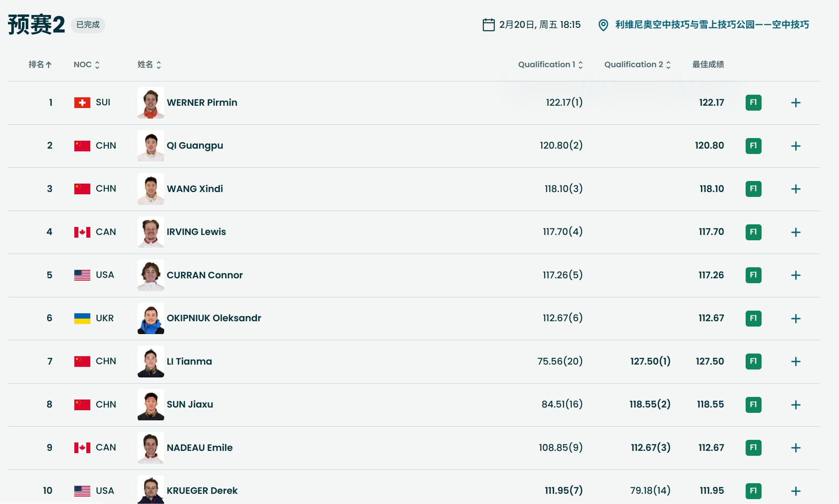Click the Ukraine flag icon
This screenshot has width=839, height=504.
pos(82,319)
